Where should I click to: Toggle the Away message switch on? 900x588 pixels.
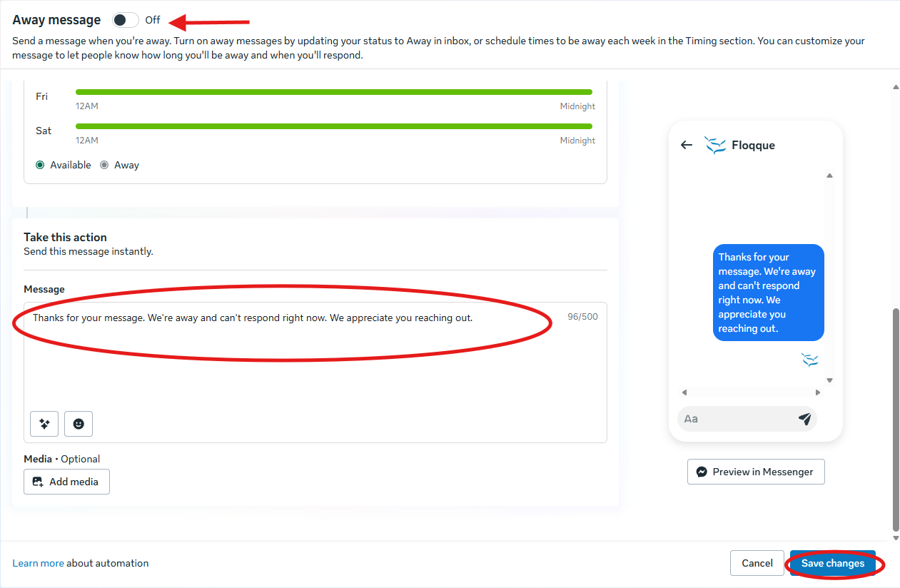click(126, 20)
